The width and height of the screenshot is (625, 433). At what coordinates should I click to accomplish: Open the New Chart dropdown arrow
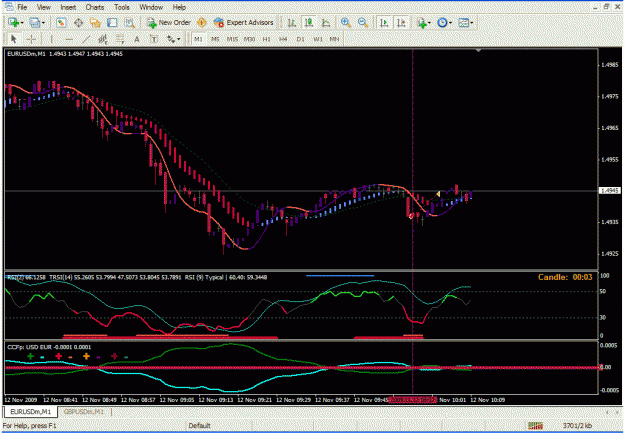[22, 23]
